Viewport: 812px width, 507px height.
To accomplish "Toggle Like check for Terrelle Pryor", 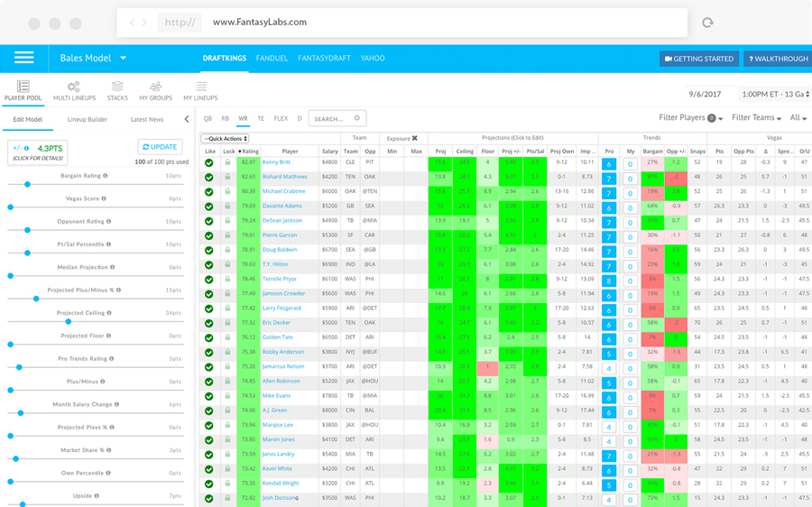I will [208, 279].
